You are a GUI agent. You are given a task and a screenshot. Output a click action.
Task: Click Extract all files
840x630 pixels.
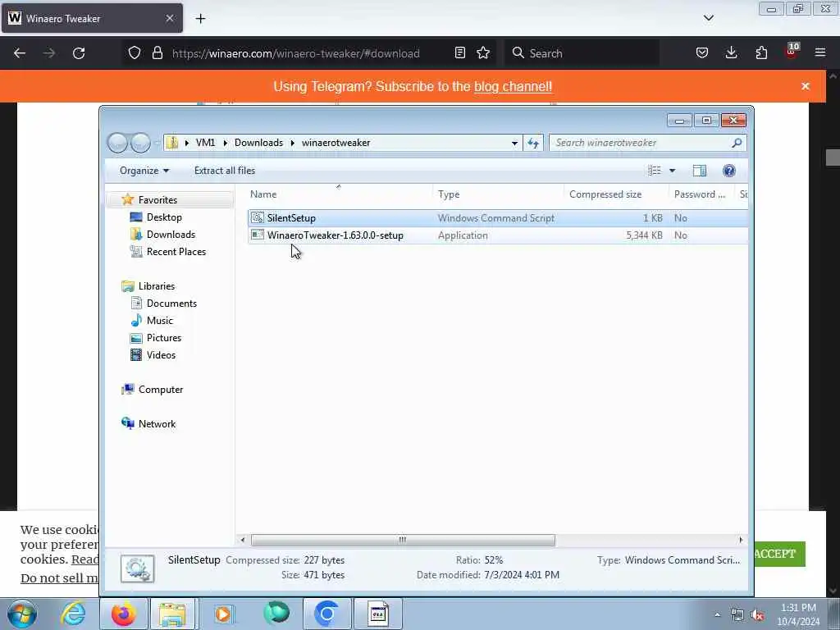(225, 171)
